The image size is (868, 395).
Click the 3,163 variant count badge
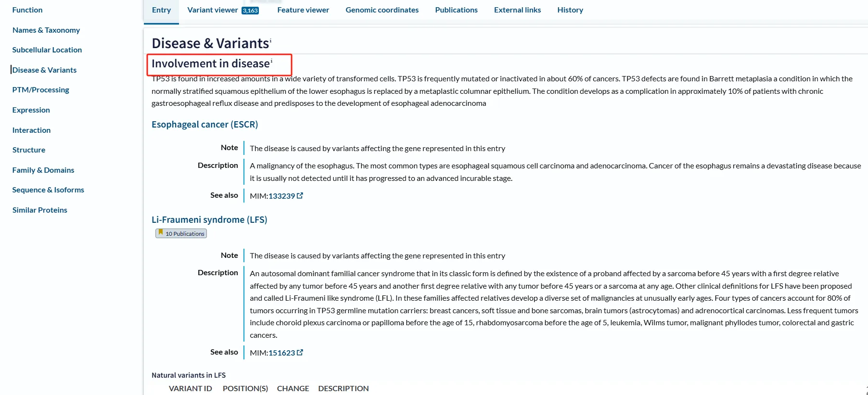(250, 11)
